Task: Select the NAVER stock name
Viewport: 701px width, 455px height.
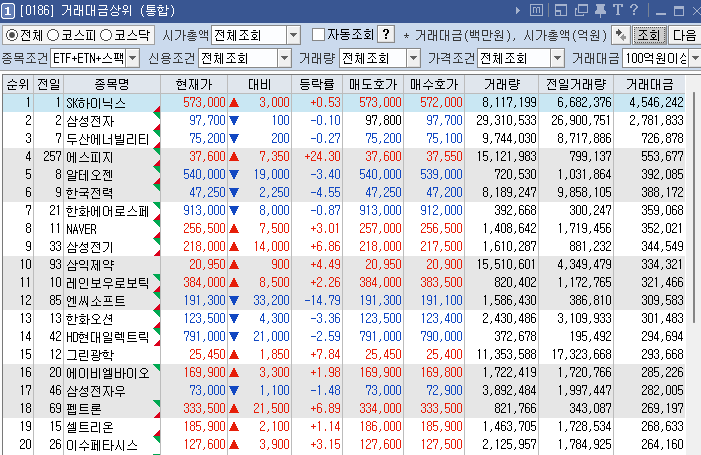Action: 81,229
